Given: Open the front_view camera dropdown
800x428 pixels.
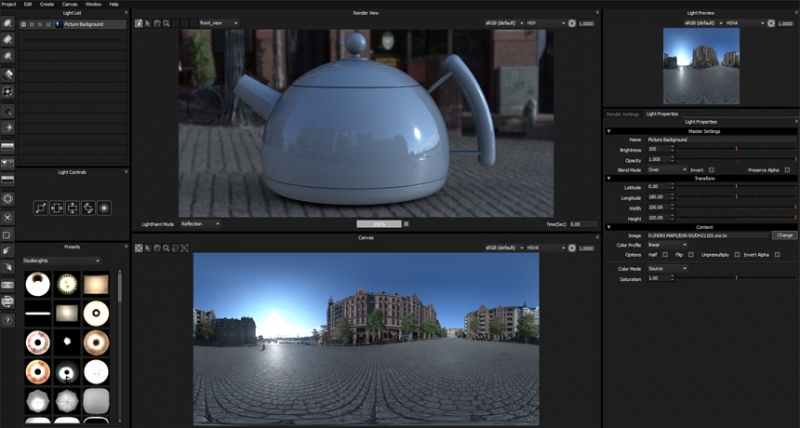Looking at the screenshot, I should 218,23.
